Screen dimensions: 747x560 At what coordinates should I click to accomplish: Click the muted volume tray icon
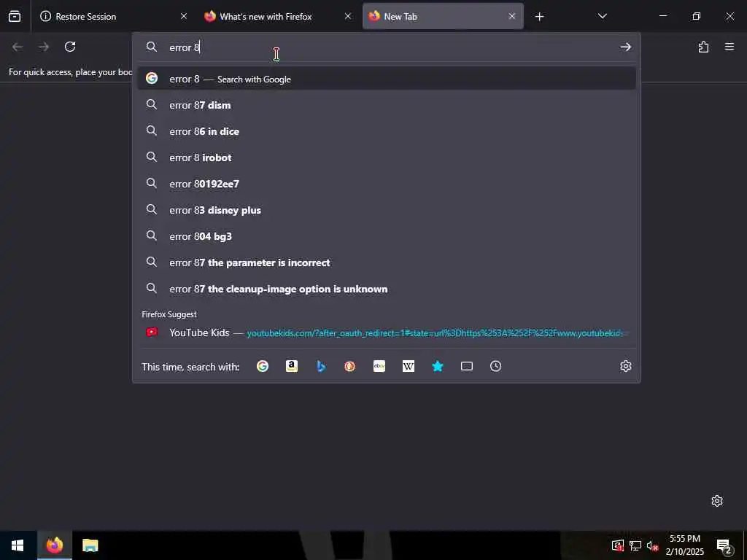point(653,545)
